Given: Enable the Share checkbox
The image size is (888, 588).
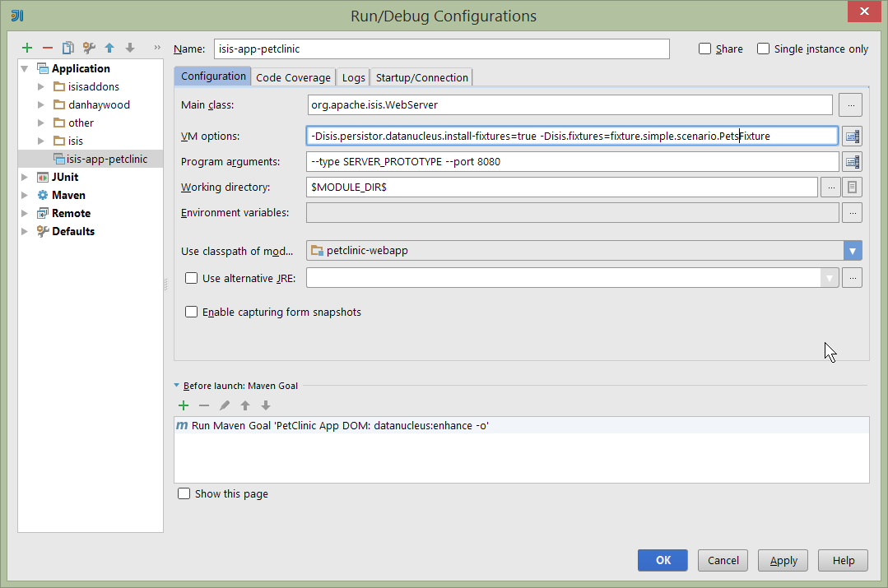Looking at the screenshot, I should click(x=705, y=49).
